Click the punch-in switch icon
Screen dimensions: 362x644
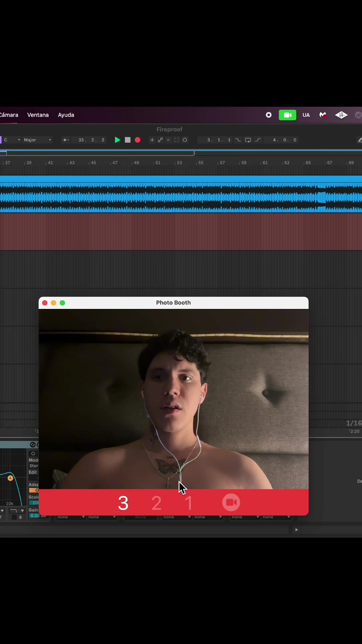[238, 140]
